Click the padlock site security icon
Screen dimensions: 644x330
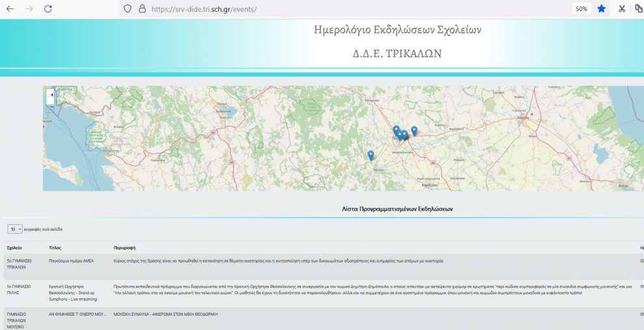click(141, 9)
